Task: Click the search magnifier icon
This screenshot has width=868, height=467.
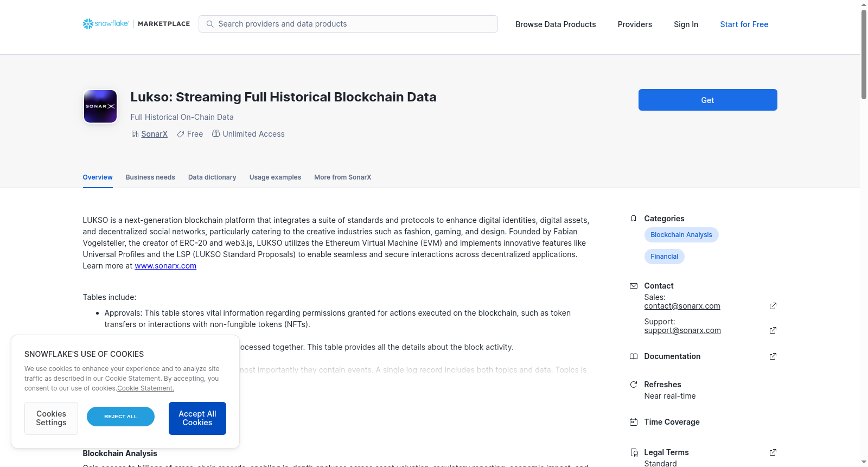Action: click(210, 24)
